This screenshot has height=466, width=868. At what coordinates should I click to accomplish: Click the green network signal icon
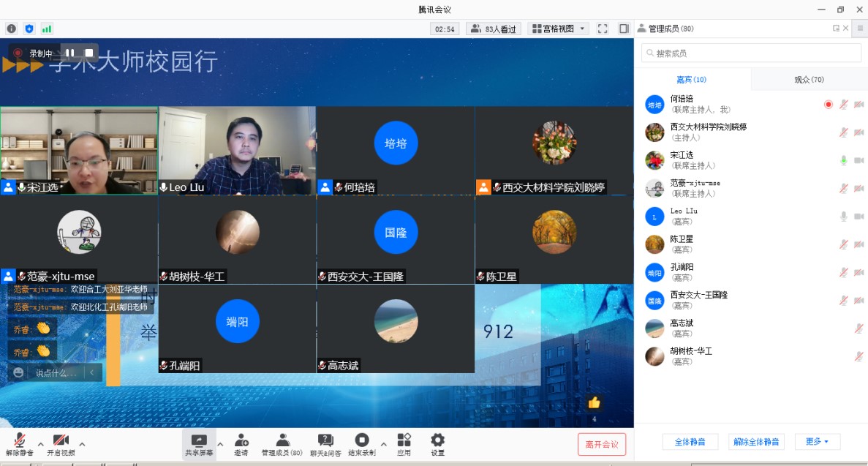(x=47, y=29)
